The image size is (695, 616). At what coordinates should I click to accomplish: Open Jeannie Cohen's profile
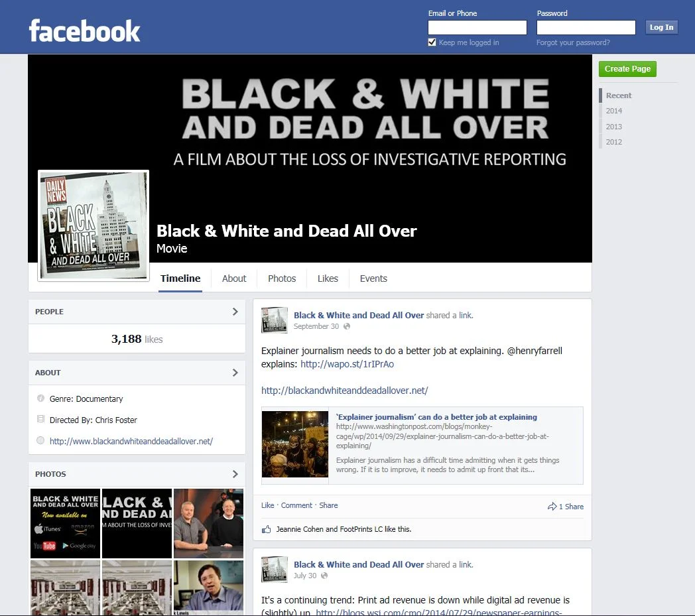pyautogui.click(x=300, y=529)
